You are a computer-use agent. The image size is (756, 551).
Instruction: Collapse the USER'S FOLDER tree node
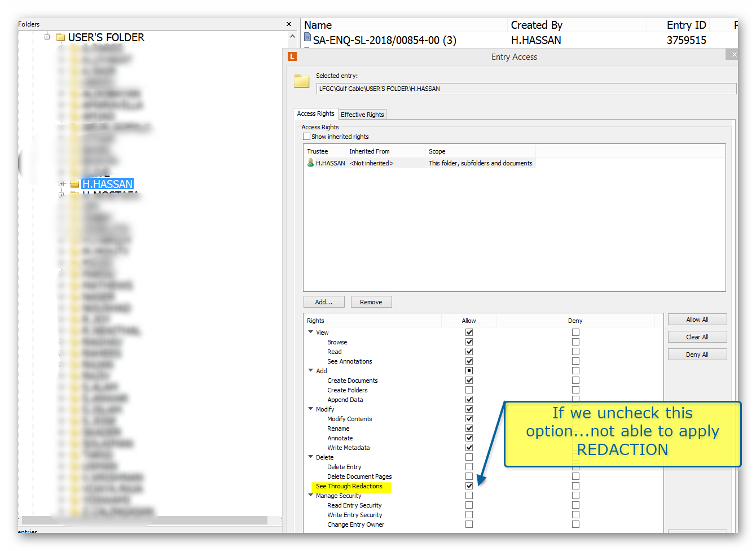(x=48, y=37)
